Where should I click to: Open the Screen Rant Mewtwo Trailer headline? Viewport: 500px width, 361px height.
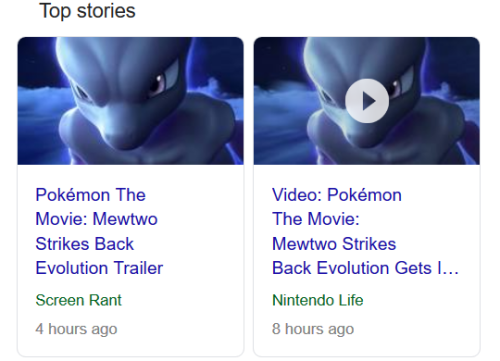[x=99, y=231]
